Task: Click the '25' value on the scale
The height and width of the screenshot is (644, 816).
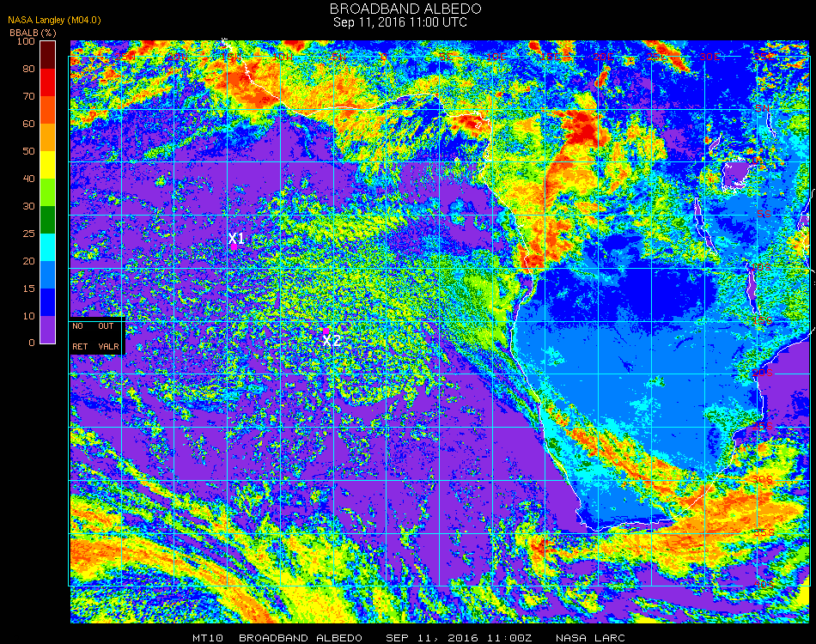Action: tap(28, 234)
